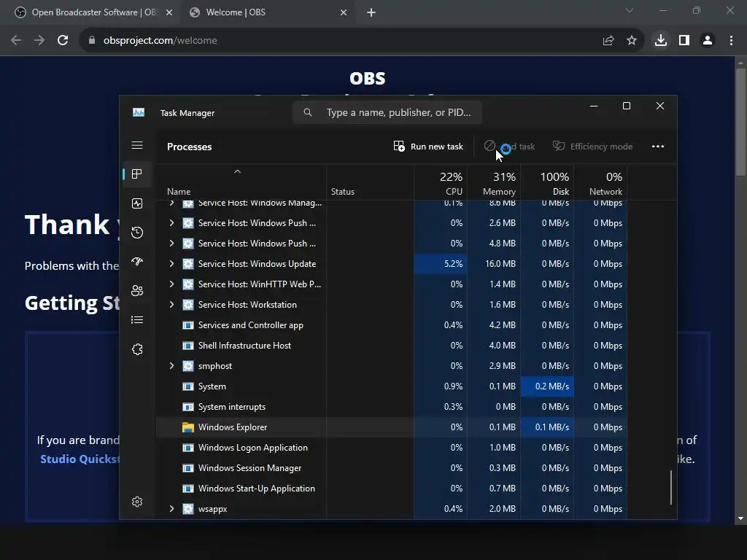
Task: Expand Service Host: WinHTTP Web P... row
Action: tap(172, 284)
